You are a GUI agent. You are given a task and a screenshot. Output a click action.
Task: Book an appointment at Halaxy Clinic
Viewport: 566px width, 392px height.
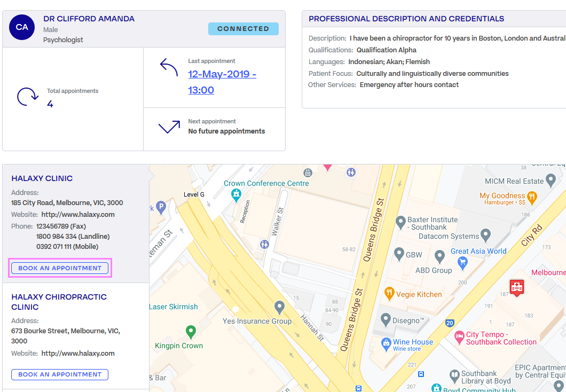[59, 268]
